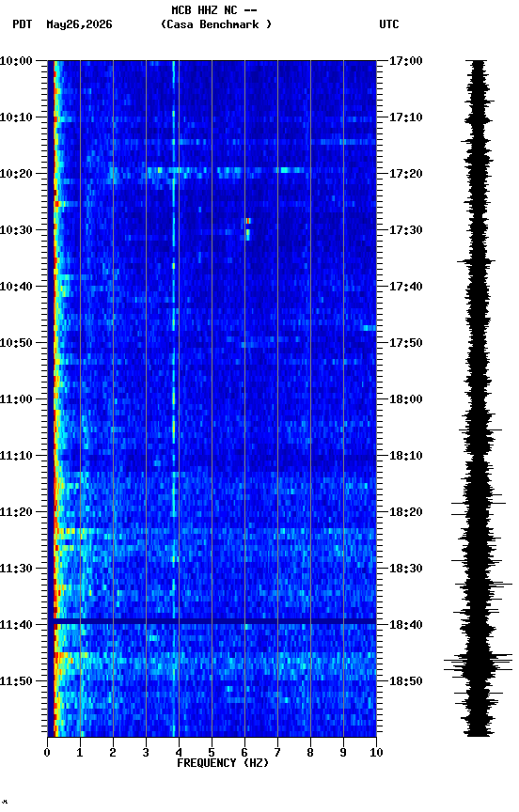This screenshot has height=812, width=519.
Task: Click the 8 Hz frequency tick label
Action: click(x=310, y=753)
